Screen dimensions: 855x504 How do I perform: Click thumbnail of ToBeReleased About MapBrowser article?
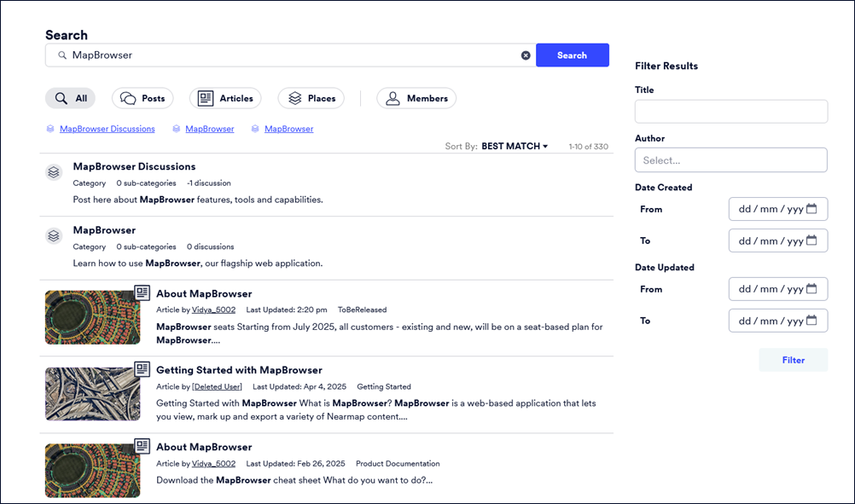pyautogui.click(x=92, y=317)
